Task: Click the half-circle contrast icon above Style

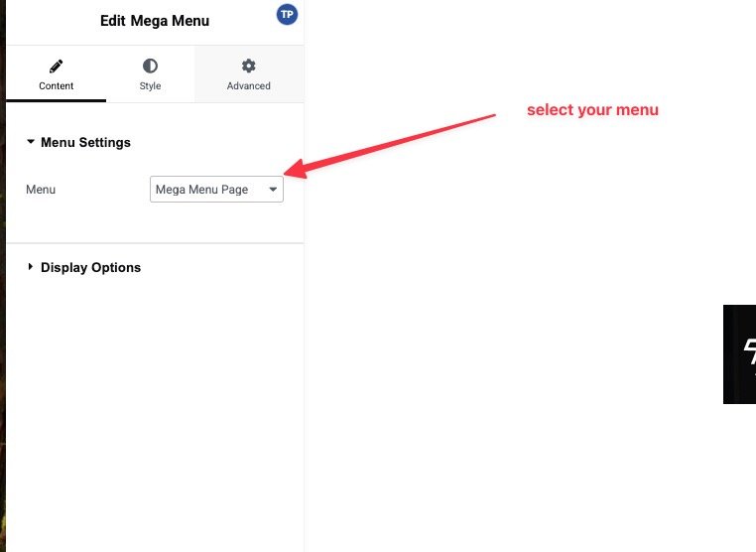Action: click(x=150, y=67)
